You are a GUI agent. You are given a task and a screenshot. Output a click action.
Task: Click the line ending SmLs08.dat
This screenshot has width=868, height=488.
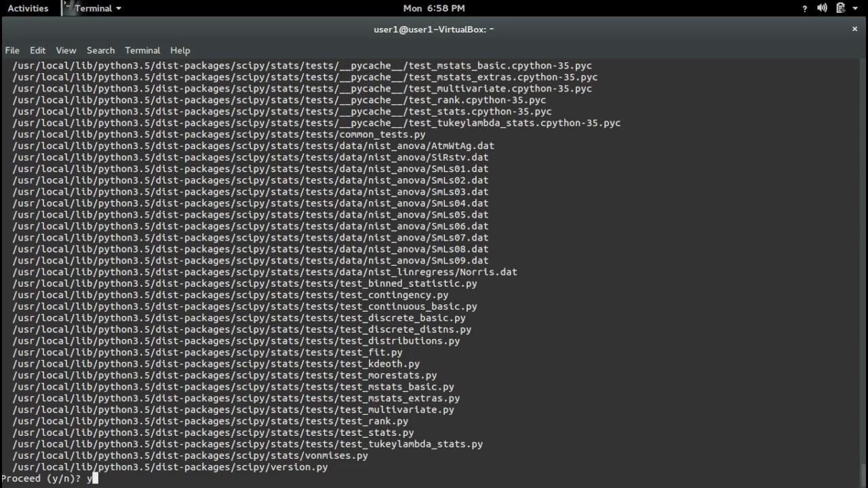[x=250, y=249]
